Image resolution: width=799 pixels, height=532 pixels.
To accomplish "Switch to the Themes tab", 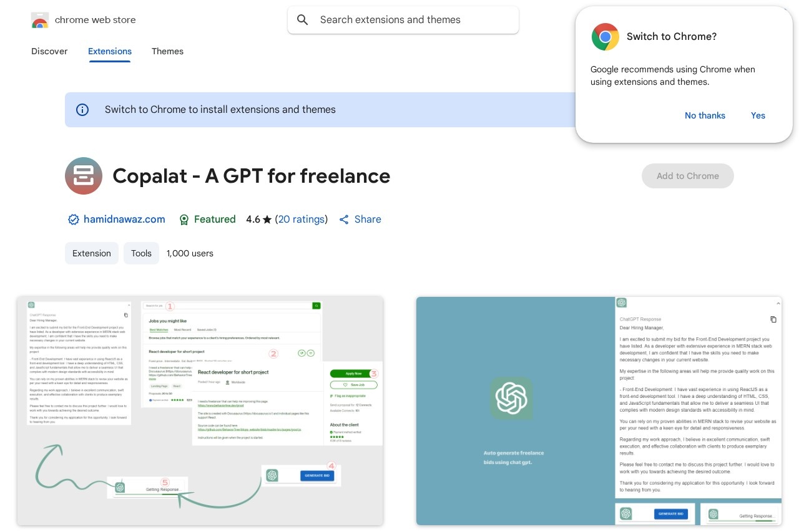I will pyautogui.click(x=167, y=51).
